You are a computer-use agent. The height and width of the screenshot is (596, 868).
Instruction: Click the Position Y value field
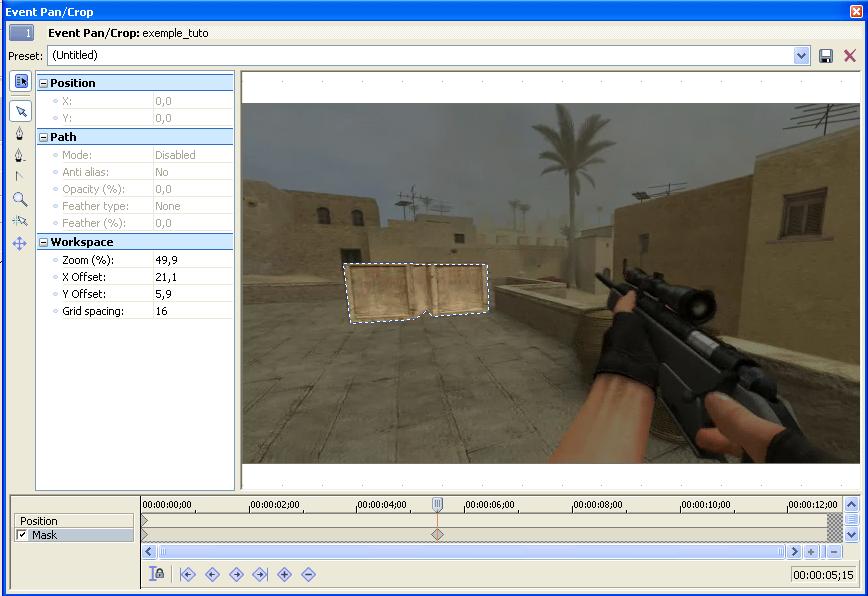click(193, 118)
